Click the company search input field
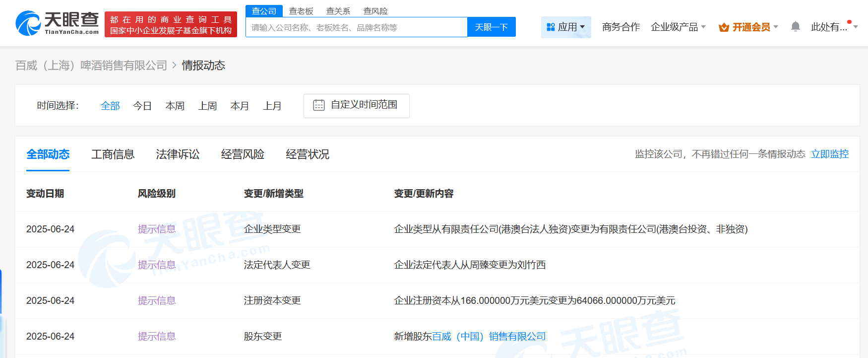Screen dimensions: 868x358 pyautogui.click(x=356, y=27)
